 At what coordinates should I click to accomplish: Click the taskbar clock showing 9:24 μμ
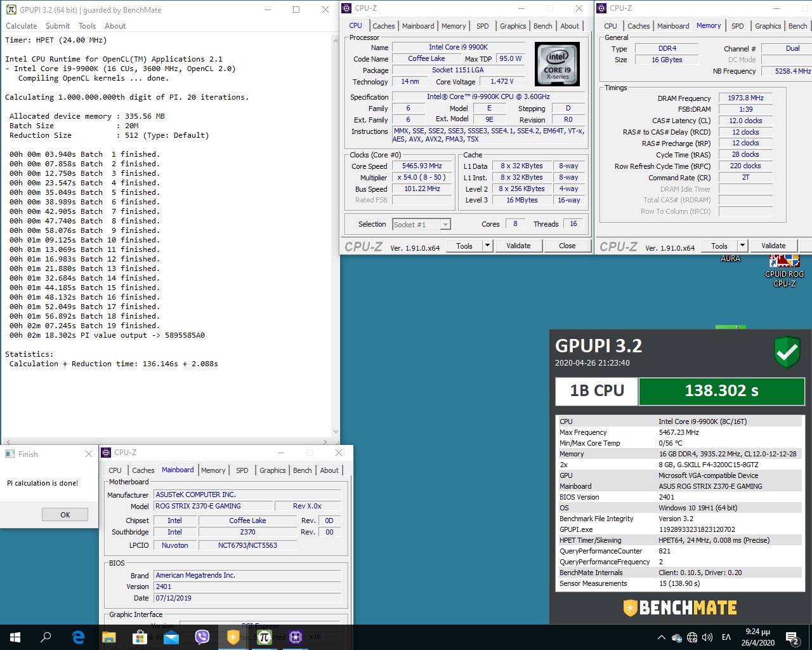(x=757, y=637)
